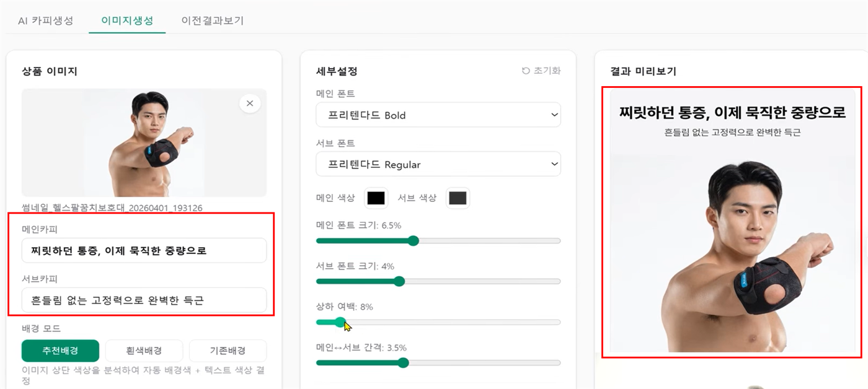
Task: Select the 기존배경 background mode
Action: [x=228, y=351]
